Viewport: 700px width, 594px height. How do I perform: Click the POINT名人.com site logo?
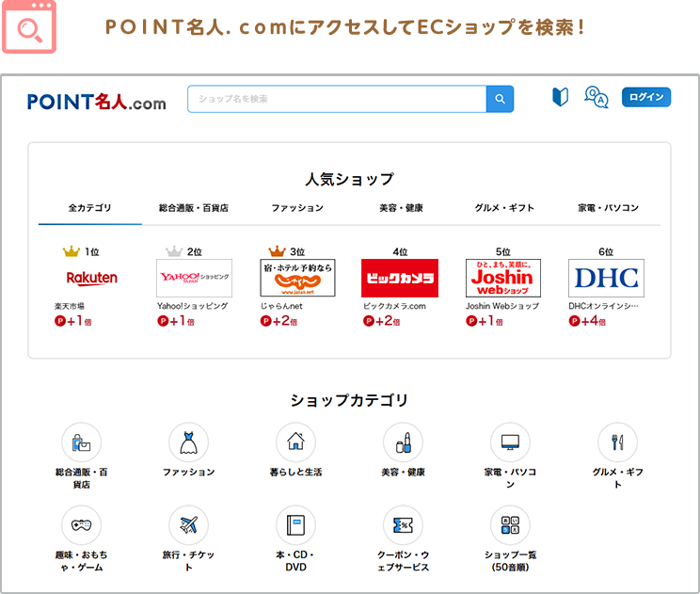96,102
